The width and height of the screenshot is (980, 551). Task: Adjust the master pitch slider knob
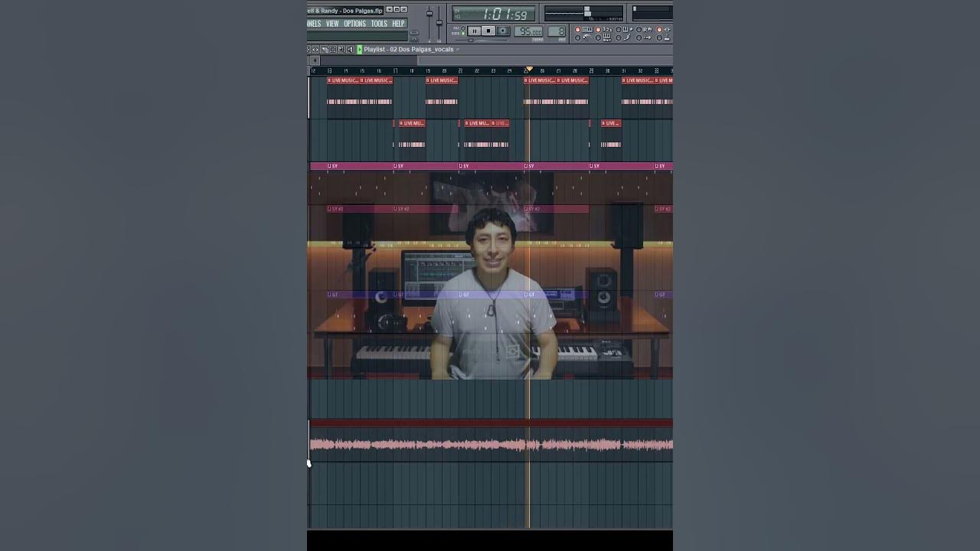tap(439, 22)
